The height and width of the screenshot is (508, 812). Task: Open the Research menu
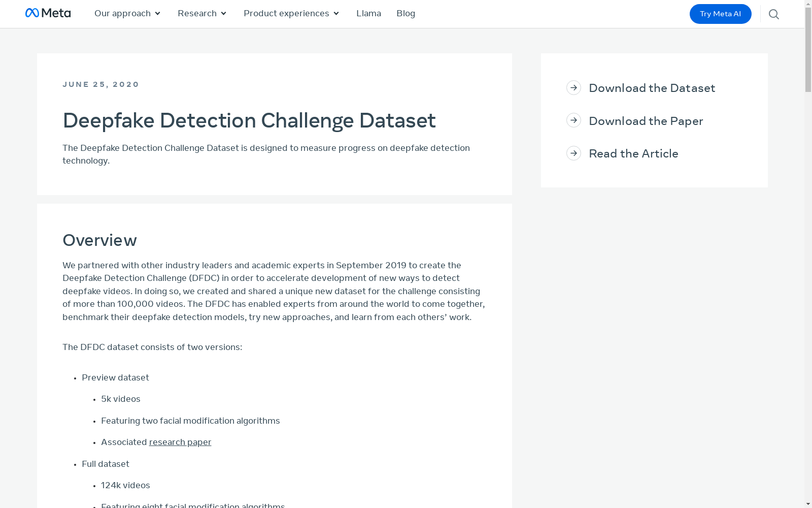[x=202, y=14]
